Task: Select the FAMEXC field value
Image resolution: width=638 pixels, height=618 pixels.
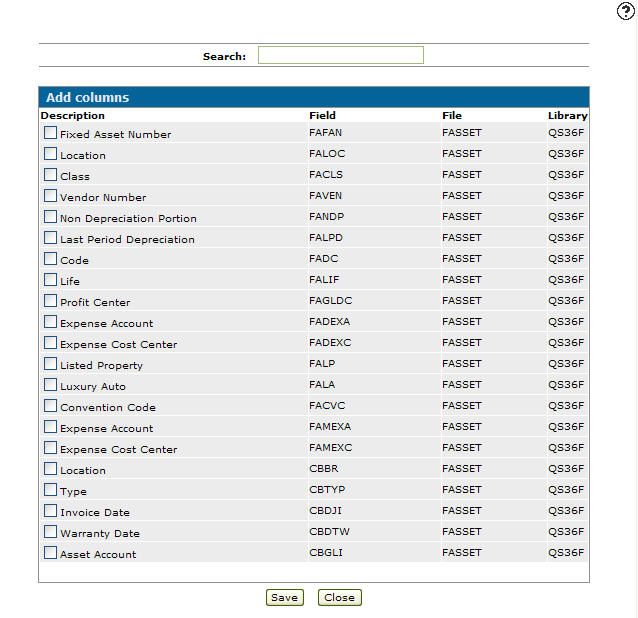Action: point(330,448)
